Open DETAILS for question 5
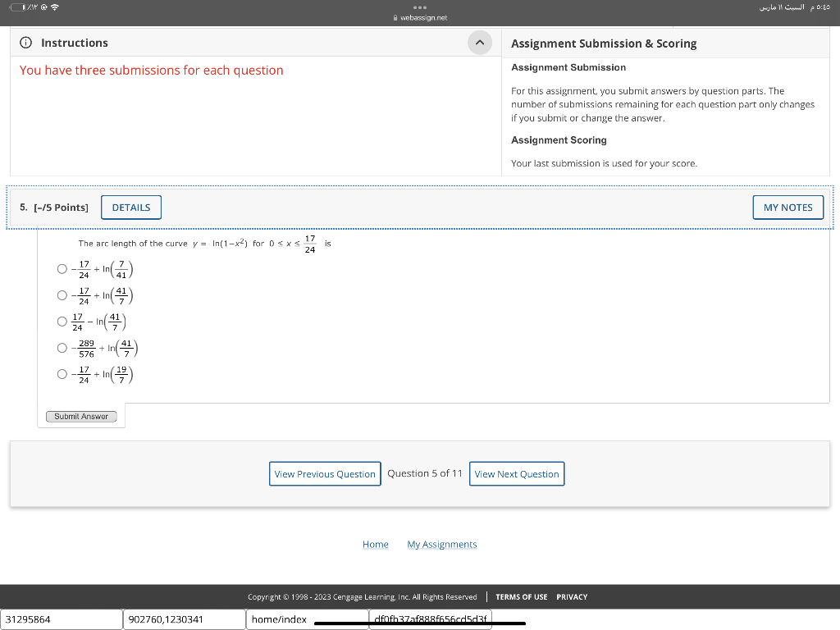 coord(130,207)
